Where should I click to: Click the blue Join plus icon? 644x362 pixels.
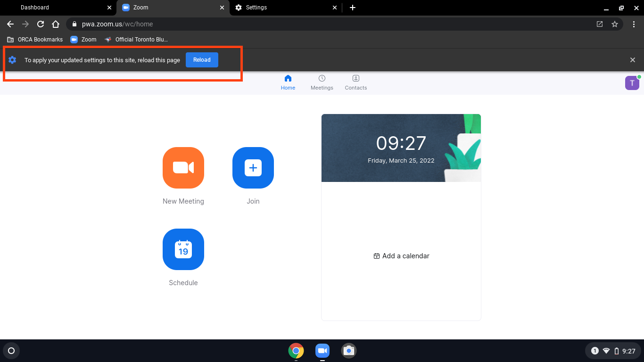pyautogui.click(x=253, y=168)
